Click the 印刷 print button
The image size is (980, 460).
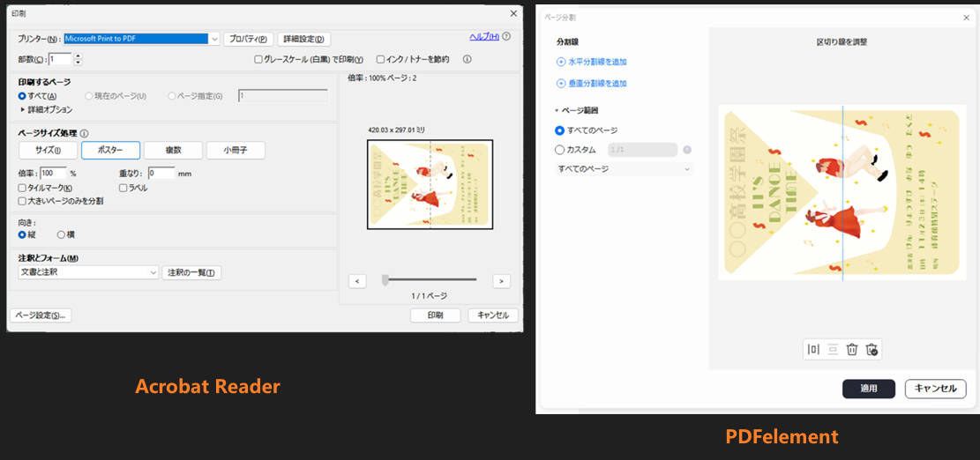coord(435,315)
